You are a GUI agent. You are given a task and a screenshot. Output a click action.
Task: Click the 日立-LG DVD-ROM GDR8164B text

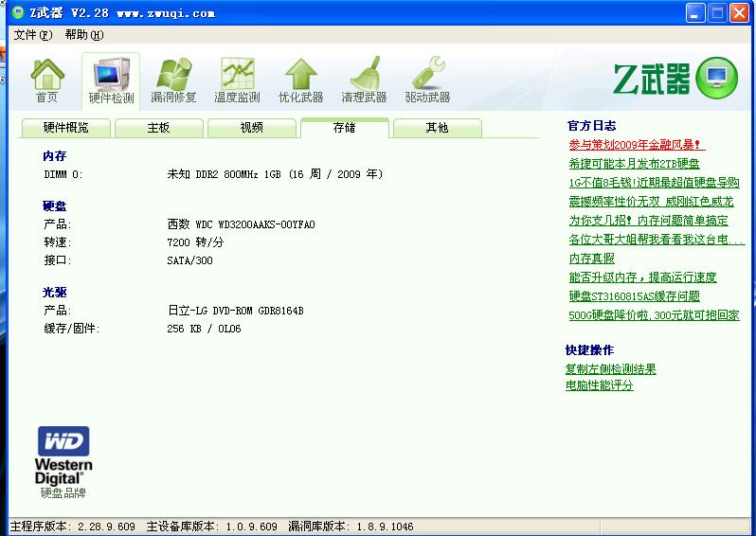tap(236, 311)
